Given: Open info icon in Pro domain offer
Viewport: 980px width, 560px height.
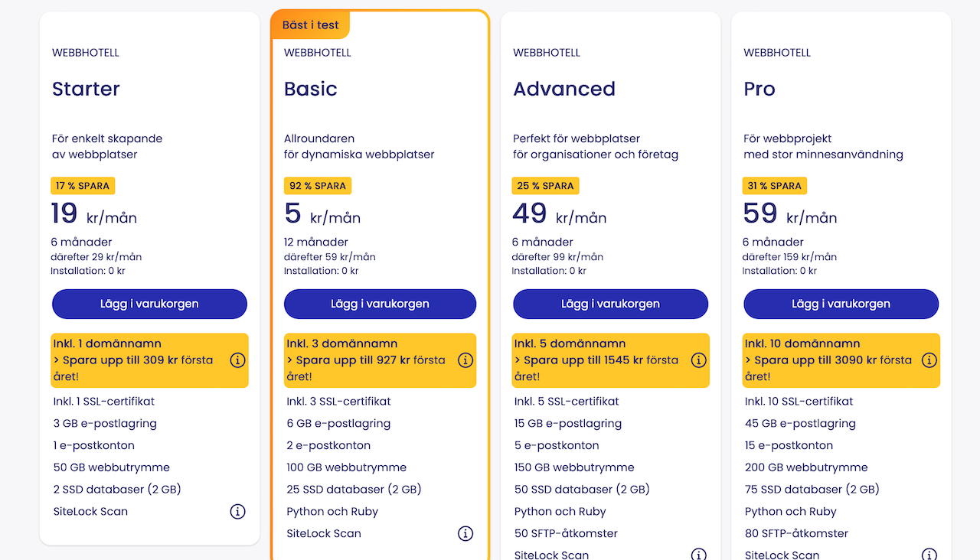Looking at the screenshot, I should tap(929, 360).
